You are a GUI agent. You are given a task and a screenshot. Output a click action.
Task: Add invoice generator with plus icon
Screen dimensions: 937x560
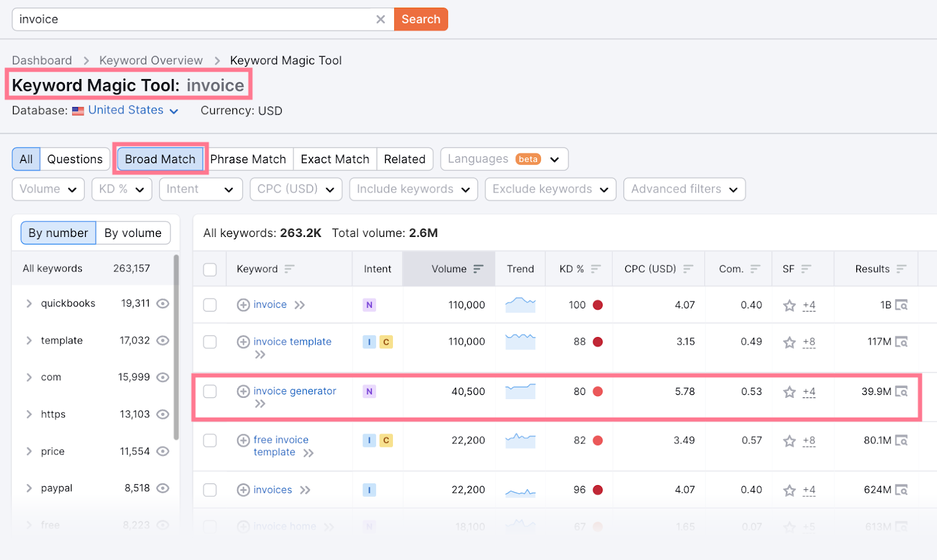click(243, 391)
